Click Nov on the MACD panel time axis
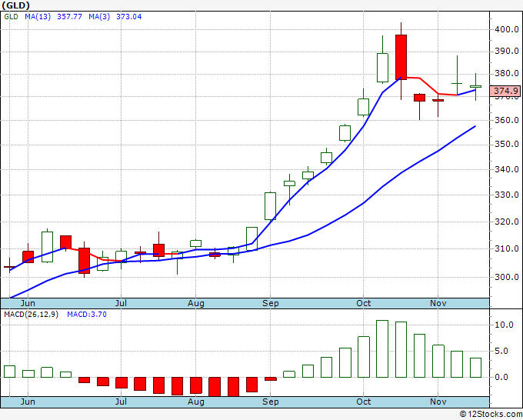Image resolution: width=523 pixels, height=420 pixels. [438, 402]
